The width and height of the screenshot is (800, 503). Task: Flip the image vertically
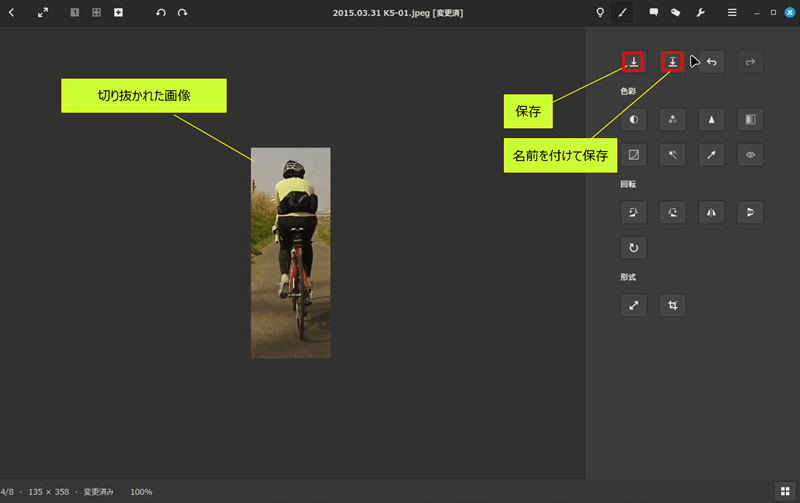[750, 212]
